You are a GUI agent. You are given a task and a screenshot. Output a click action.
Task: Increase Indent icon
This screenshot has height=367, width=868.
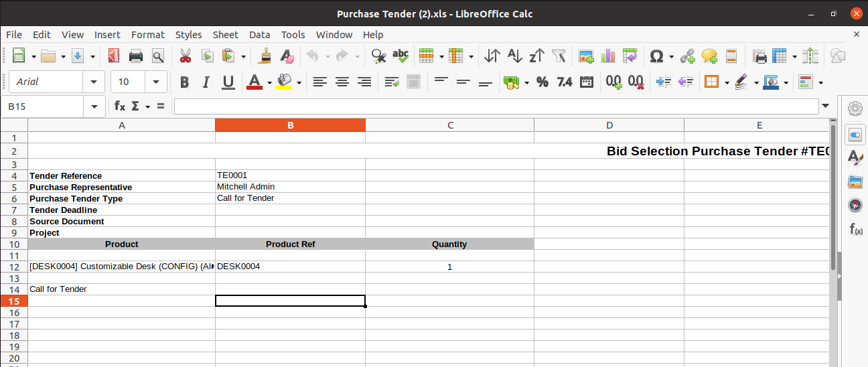click(664, 82)
